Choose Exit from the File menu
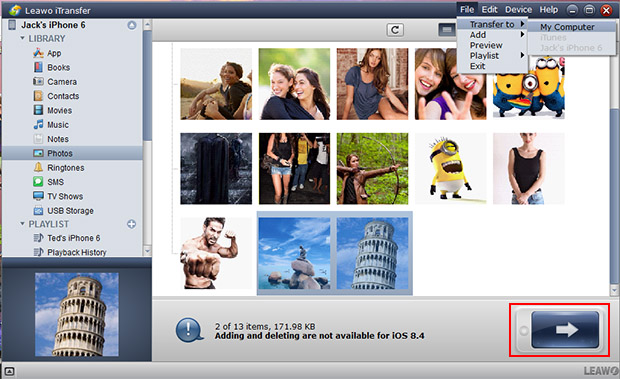The height and width of the screenshot is (379, 620). pyautogui.click(x=477, y=66)
